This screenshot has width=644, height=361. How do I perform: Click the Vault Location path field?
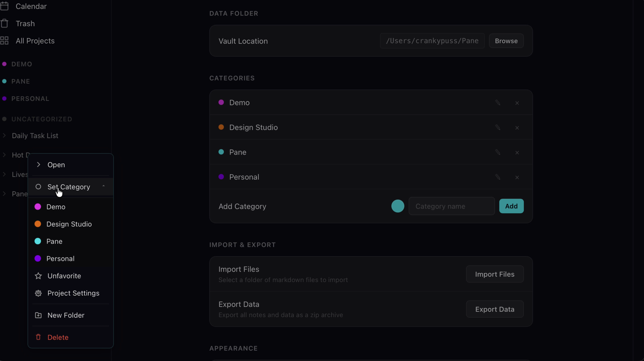432,41
